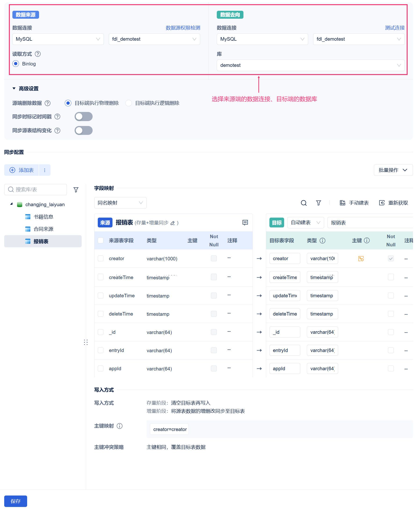Turn on the 同步源表结构变化 switch
The height and width of the screenshot is (510, 420).
(83, 130)
